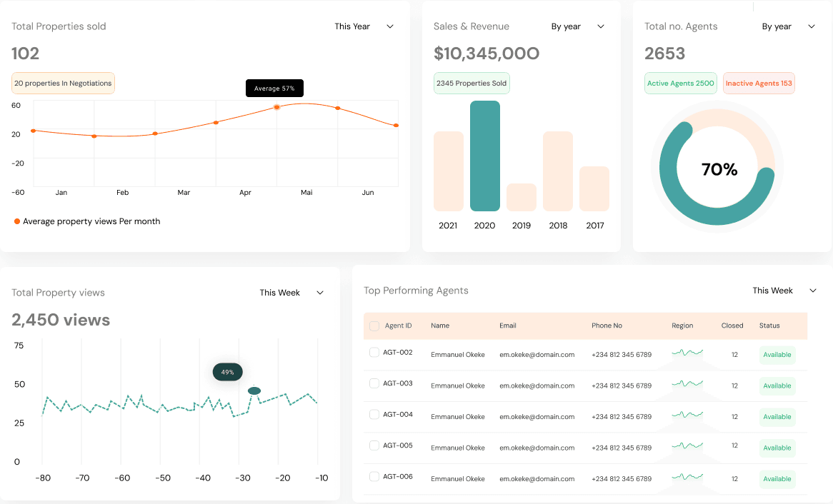The image size is (833, 504).
Task: Open the Total no. Agents By year dropdown
Action: [x=789, y=26]
